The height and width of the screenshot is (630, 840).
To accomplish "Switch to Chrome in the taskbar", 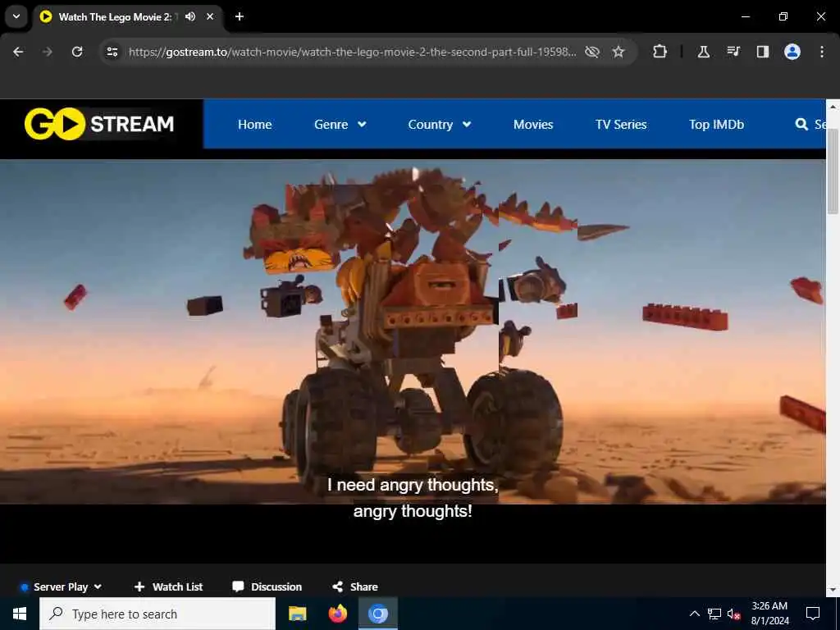I will (x=377, y=614).
